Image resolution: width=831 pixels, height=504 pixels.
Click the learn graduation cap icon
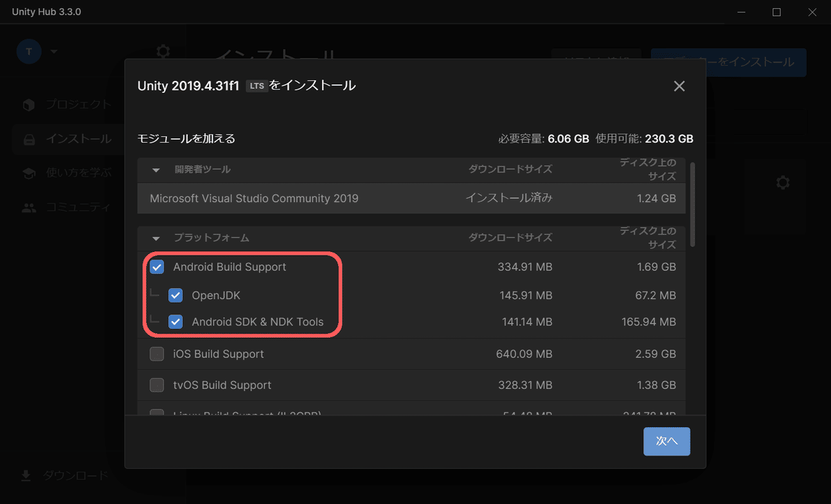[x=28, y=172]
